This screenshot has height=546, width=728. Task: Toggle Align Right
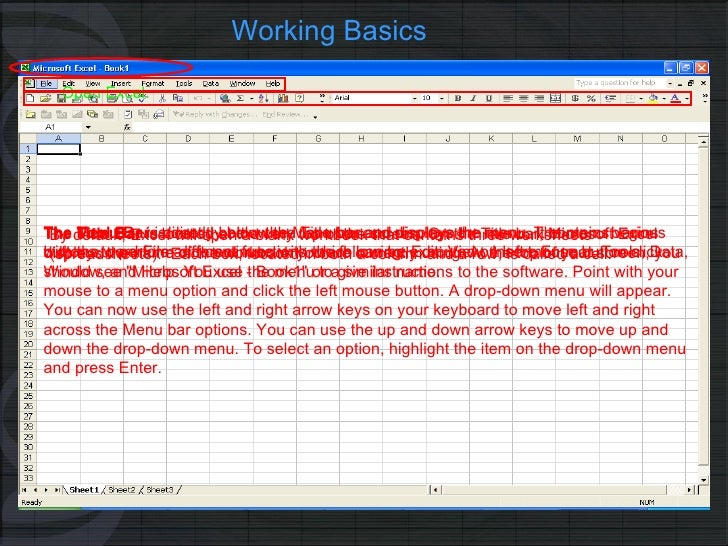coord(540,98)
